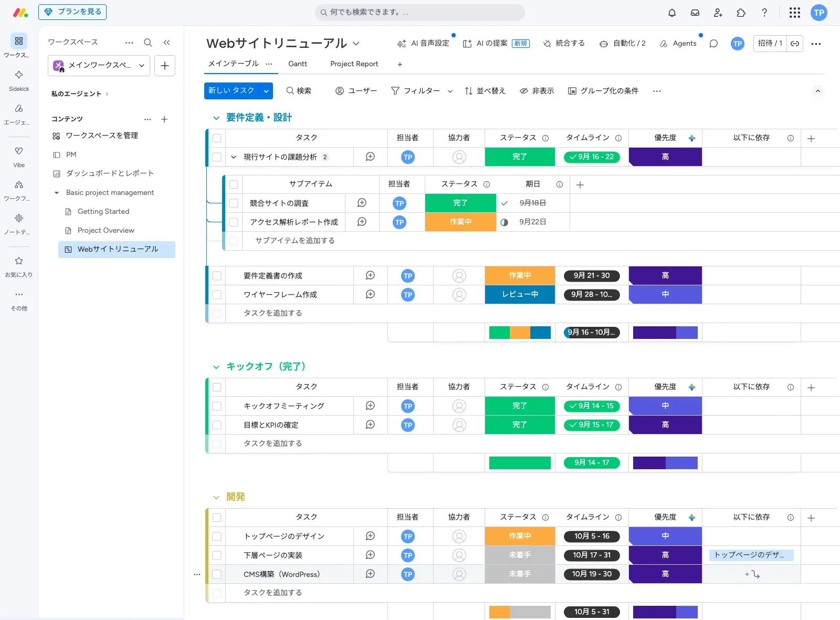Check the トップページのデザイン row
840x620 pixels.
pos(217,536)
